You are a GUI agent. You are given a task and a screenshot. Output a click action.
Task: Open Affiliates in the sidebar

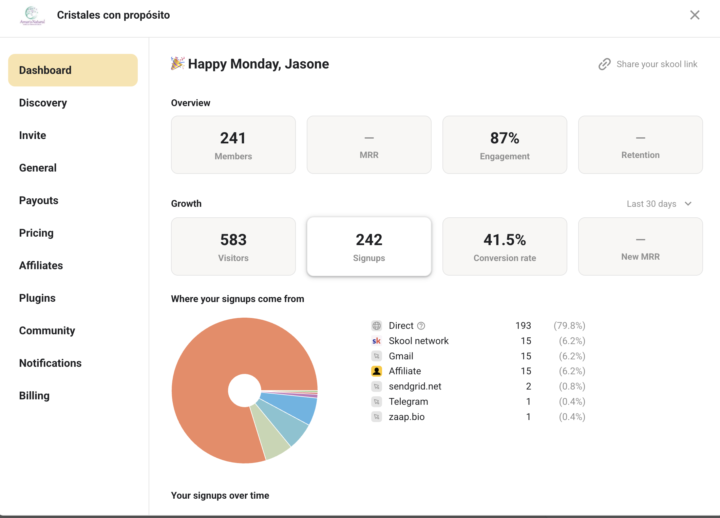coord(73,265)
